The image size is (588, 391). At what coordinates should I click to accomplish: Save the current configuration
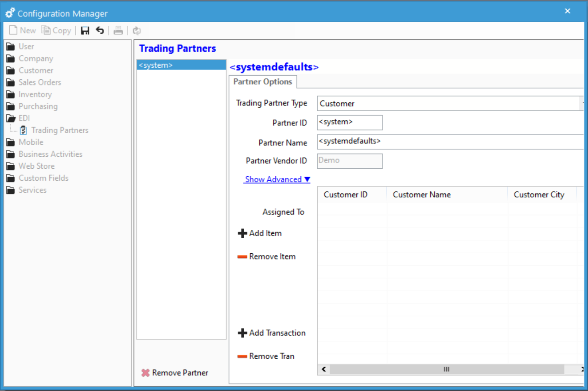click(85, 30)
